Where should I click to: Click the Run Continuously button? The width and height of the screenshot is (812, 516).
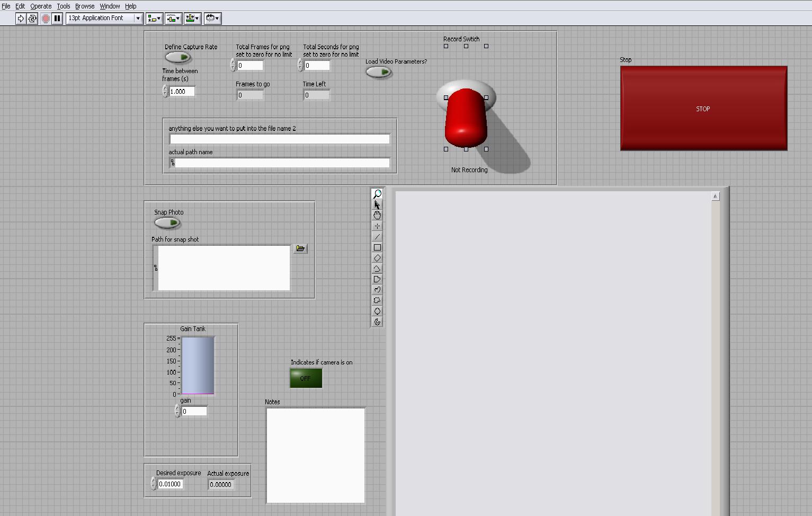(32, 19)
